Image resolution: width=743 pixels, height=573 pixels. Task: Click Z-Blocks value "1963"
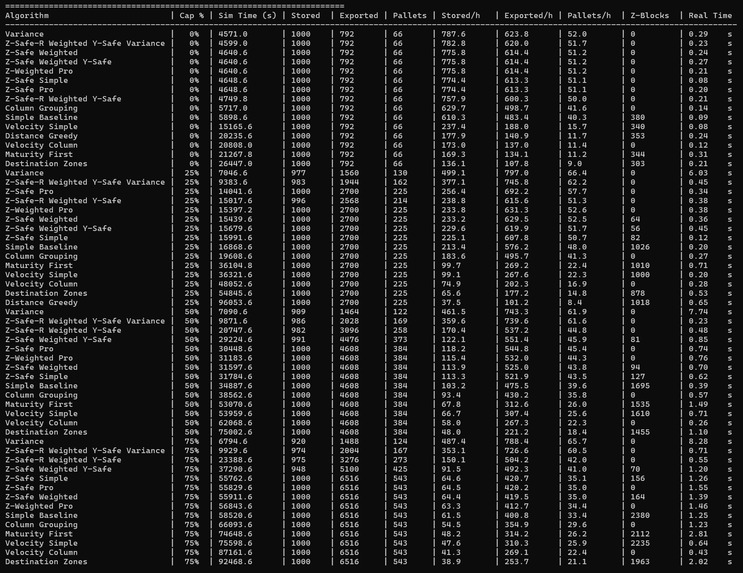(x=640, y=562)
